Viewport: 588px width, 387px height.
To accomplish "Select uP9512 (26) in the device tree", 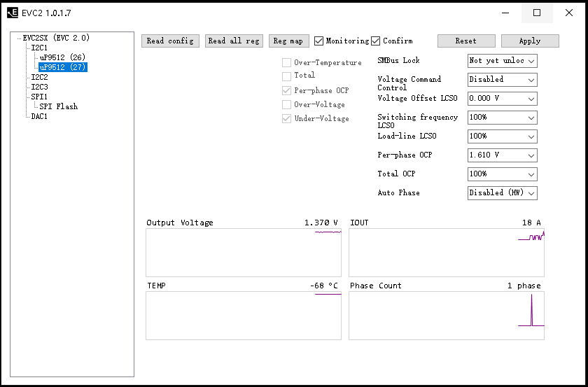I will pyautogui.click(x=62, y=57).
